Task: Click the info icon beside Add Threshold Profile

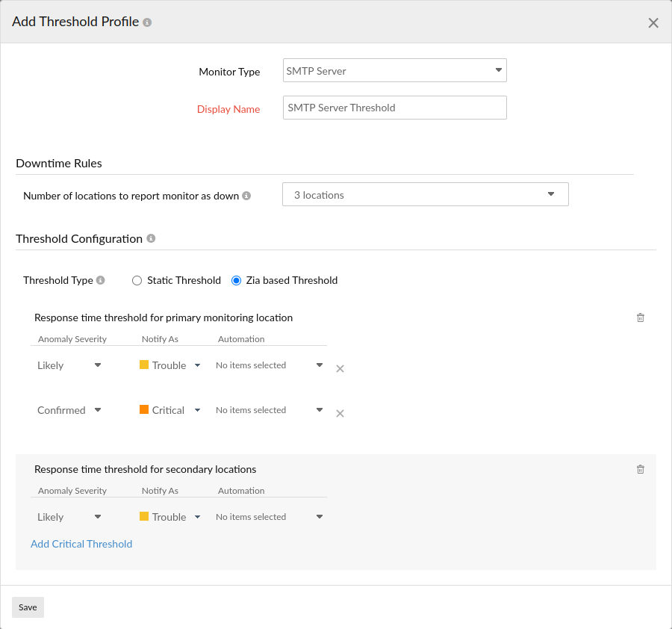Action: point(146,22)
